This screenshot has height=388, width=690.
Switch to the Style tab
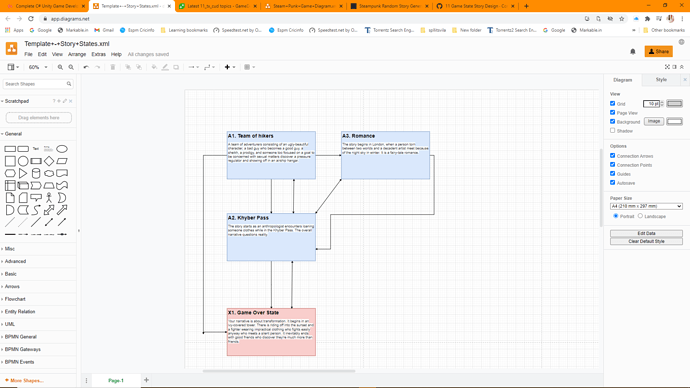pyautogui.click(x=661, y=80)
